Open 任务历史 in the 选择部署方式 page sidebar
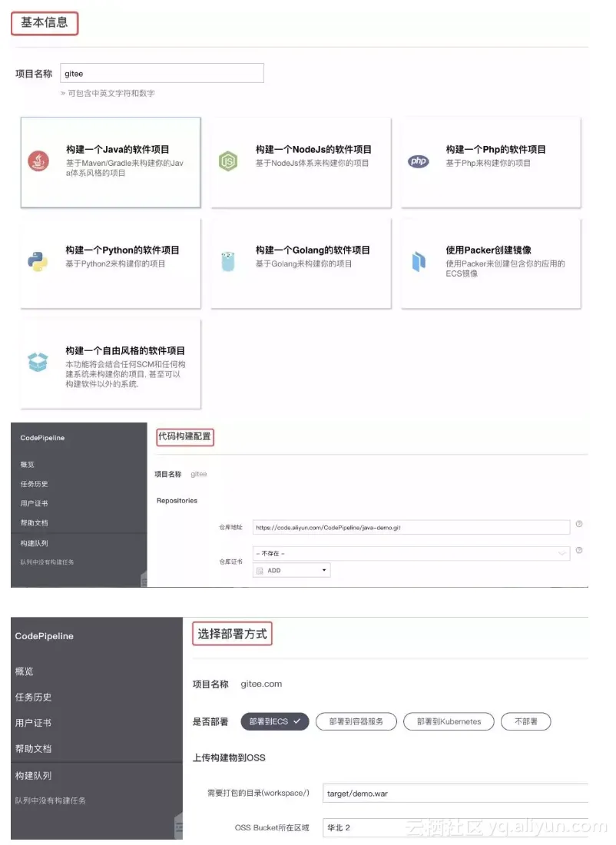 pyautogui.click(x=34, y=697)
